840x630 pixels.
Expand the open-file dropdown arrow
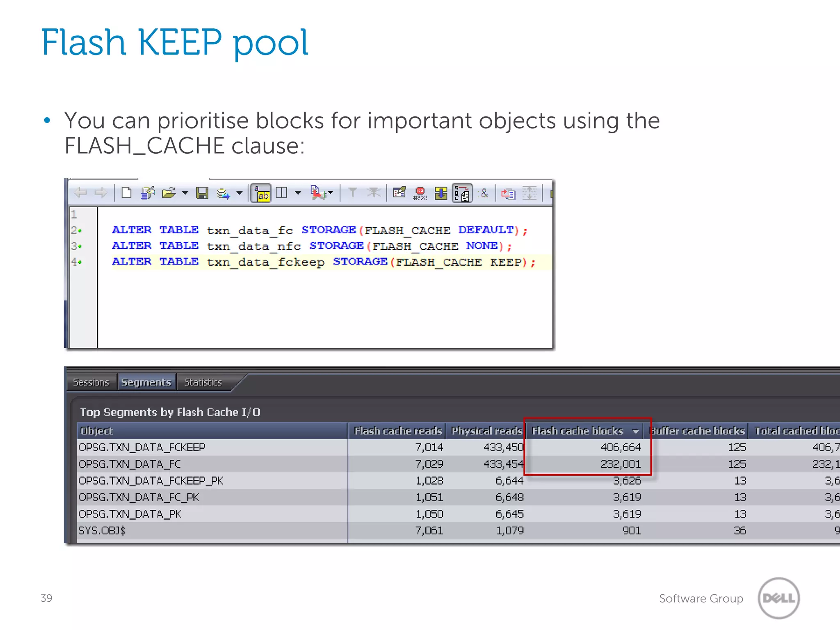[x=185, y=193]
